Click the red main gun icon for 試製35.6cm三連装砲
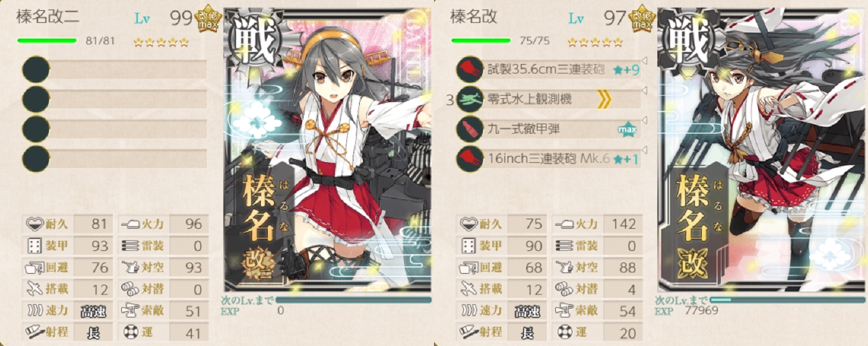Image resolution: width=868 pixels, height=346 pixels. tap(470, 68)
